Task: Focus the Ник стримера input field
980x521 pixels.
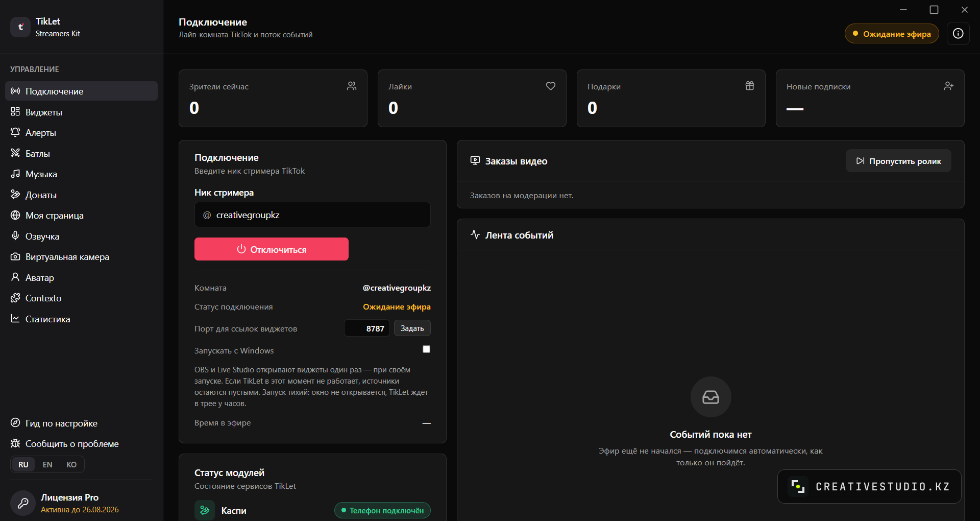Action: point(312,215)
